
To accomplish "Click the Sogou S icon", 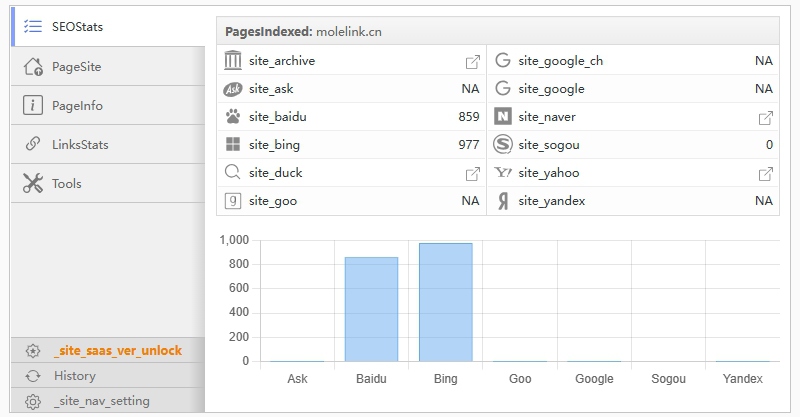I will 503,145.
